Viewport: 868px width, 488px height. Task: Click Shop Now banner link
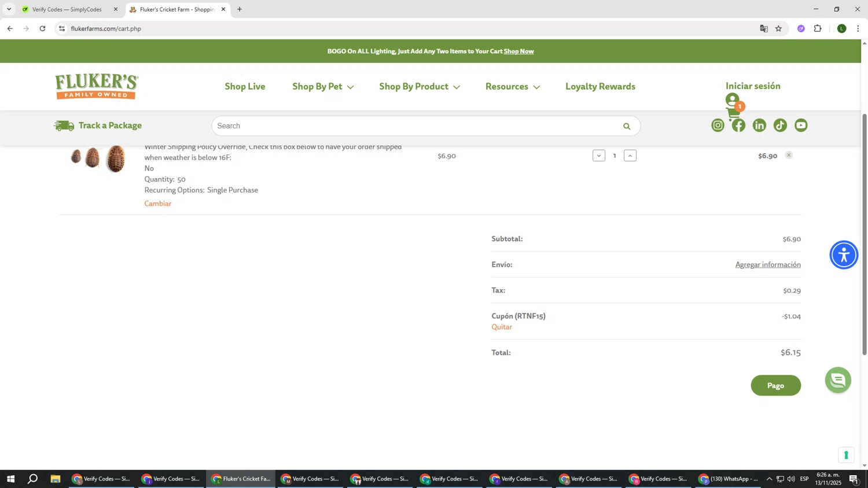(518, 51)
